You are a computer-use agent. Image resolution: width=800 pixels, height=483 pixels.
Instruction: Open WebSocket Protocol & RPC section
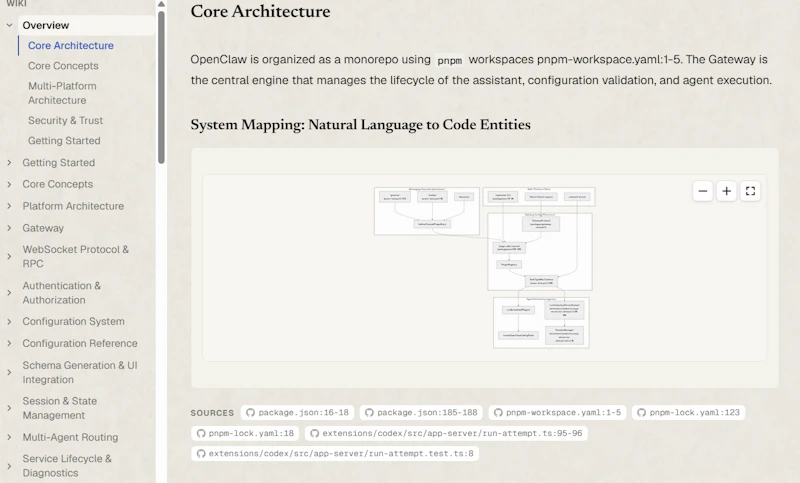click(x=76, y=257)
